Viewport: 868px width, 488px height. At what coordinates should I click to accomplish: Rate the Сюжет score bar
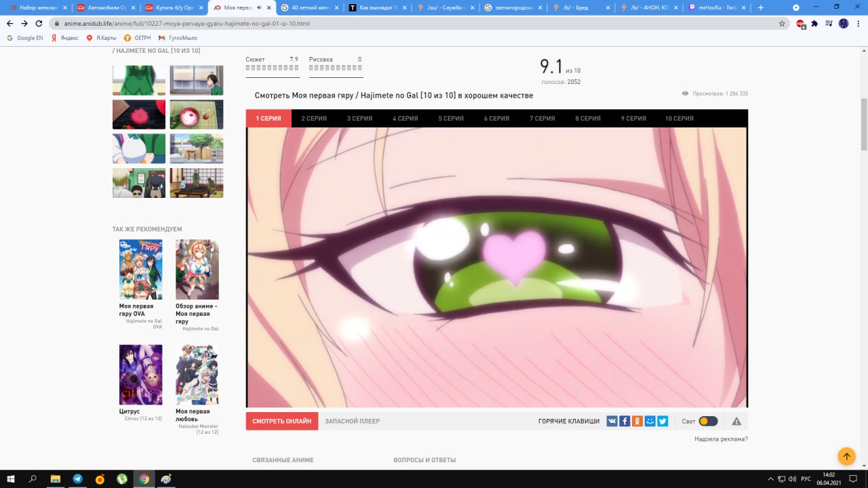[x=272, y=68]
